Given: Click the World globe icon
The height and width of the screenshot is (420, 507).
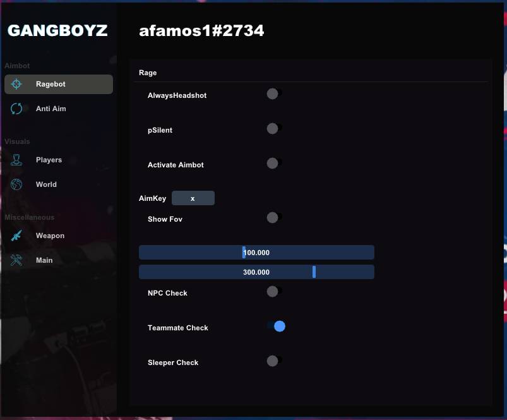Looking at the screenshot, I should (x=16, y=184).
